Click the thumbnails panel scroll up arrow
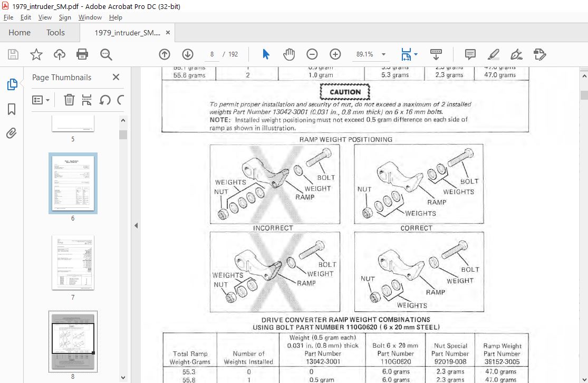Image resolution: width=588 pixels, height=383 pixels. (x=123, y=120)
